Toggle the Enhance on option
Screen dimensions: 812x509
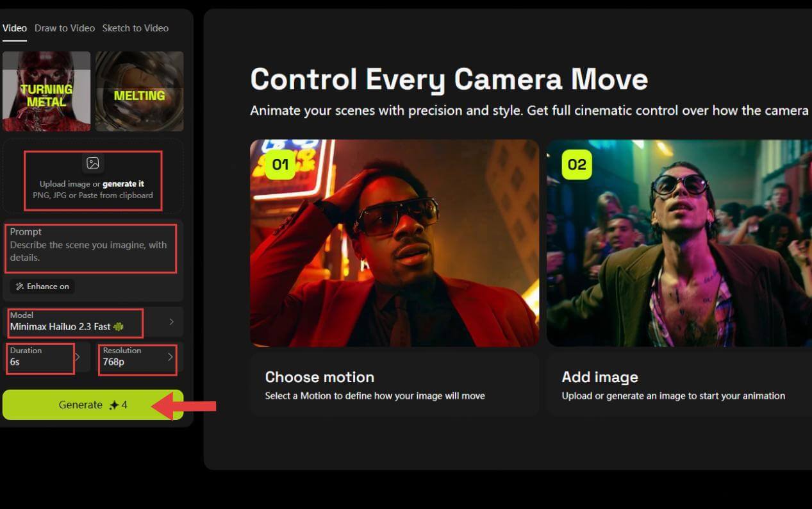click(x=42, y=287)
